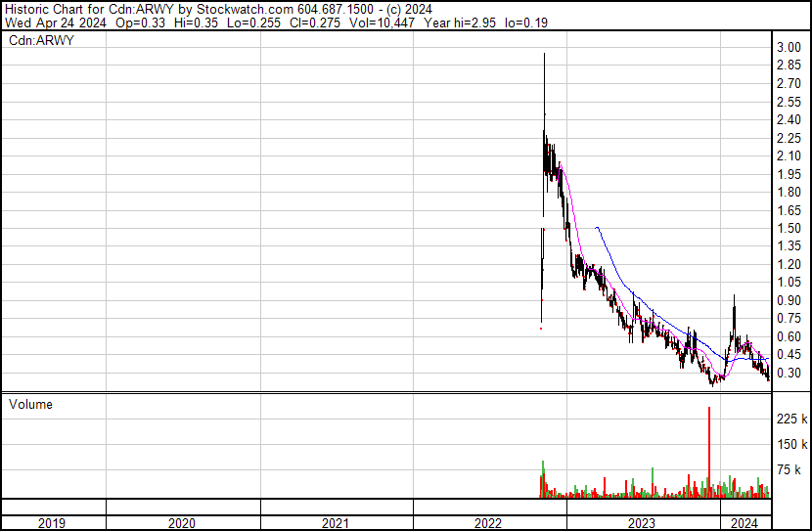Click the 2023 year label

(642, 523)
